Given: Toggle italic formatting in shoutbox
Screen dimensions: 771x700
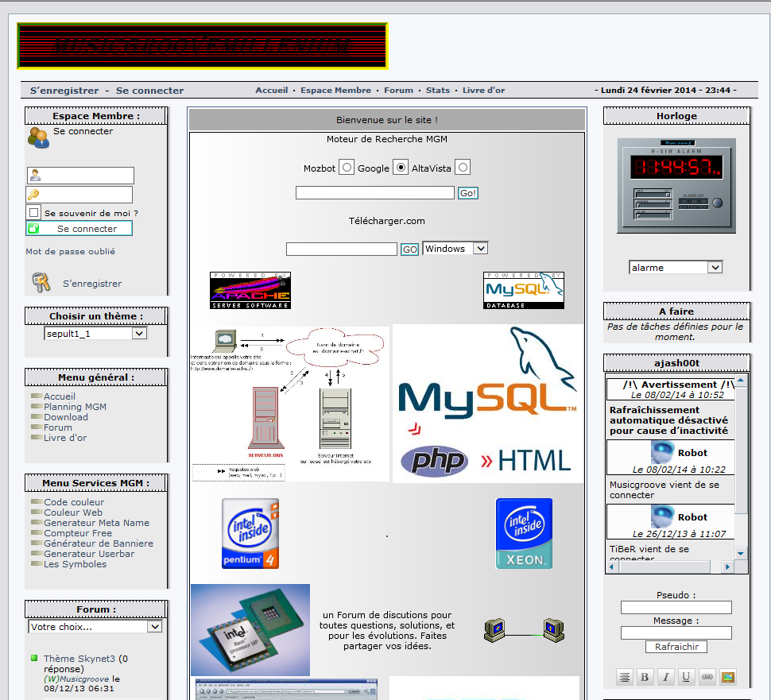Looking at the screenshot, I should click(x=666, y=677).
